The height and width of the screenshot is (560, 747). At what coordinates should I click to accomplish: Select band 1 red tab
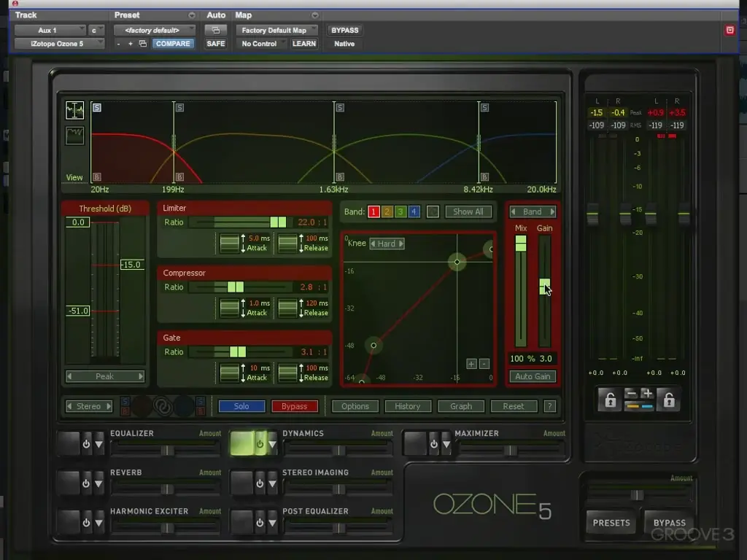tap(374, 211)
